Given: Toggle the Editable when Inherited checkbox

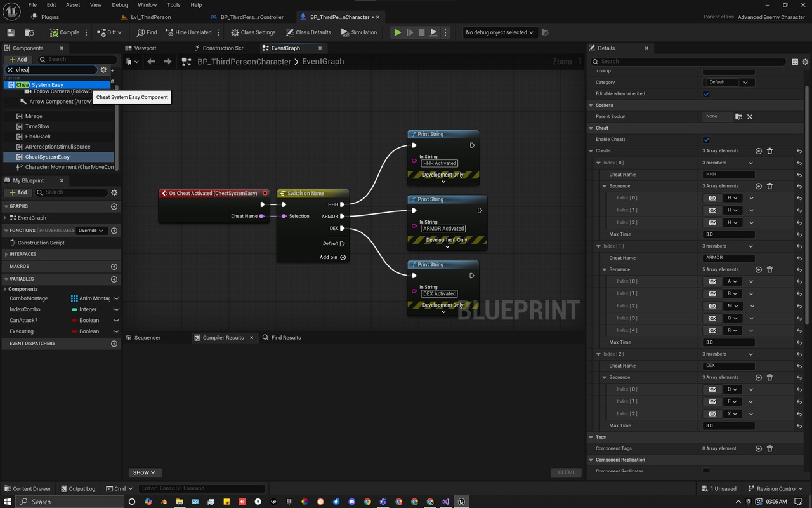Looking at the screenshot, I should pyautogui.click(x=706, y=94).
